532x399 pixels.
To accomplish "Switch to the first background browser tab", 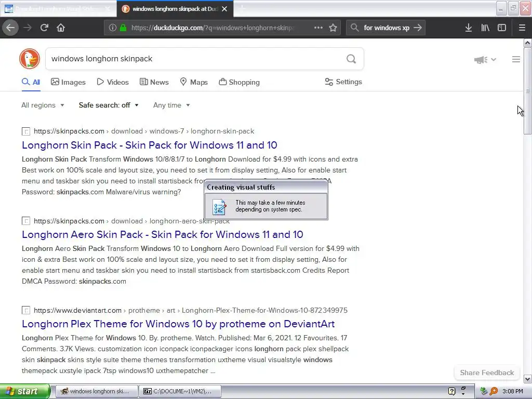I will (58, 9).
